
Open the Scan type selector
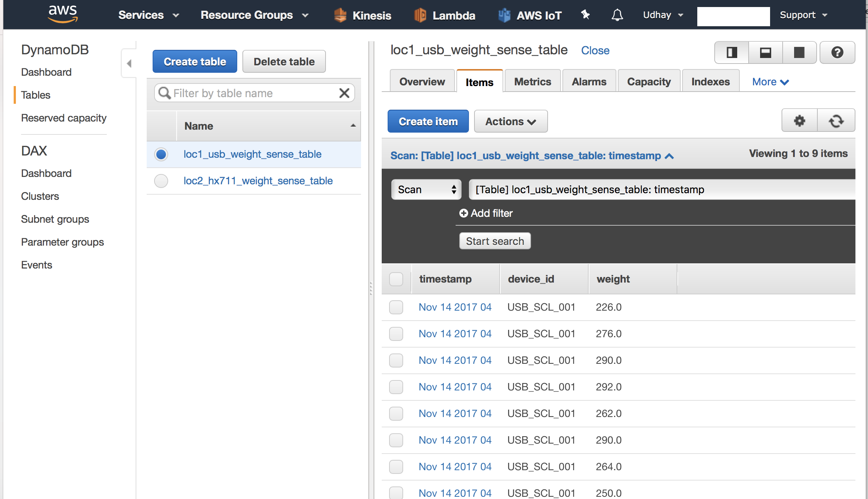click(x=426, y=189)
